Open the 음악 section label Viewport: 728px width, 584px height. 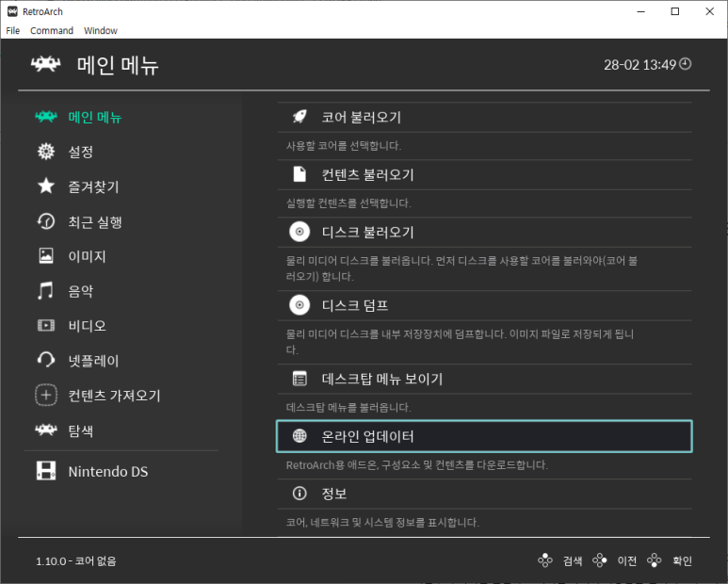click(81, 291)
